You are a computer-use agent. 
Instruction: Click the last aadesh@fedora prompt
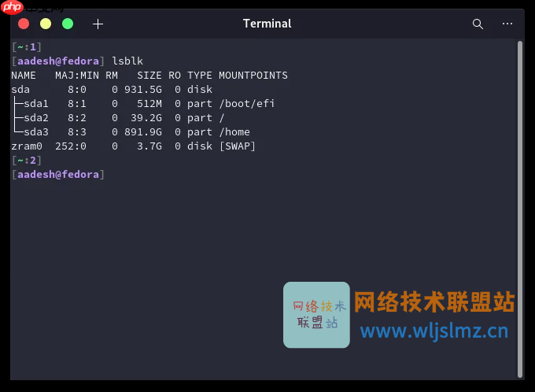[58, 175]
